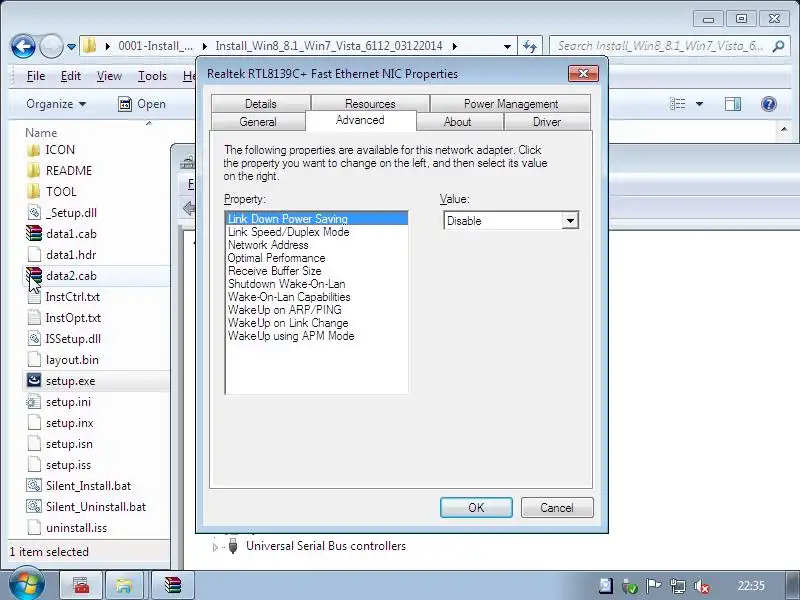800x600 pixels.
Task: Click the search magnifier icon
Action: point(778,46)
